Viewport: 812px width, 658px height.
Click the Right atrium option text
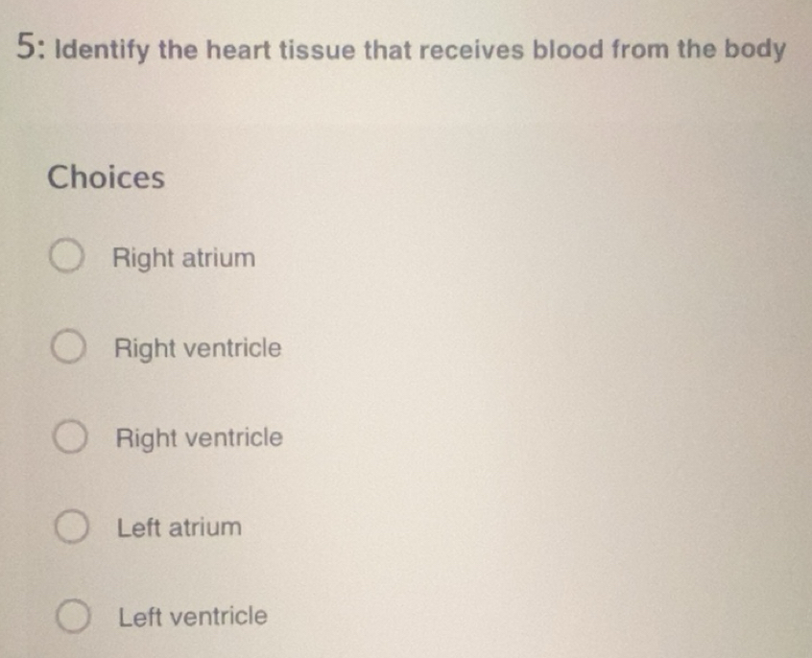click(183, 257)
